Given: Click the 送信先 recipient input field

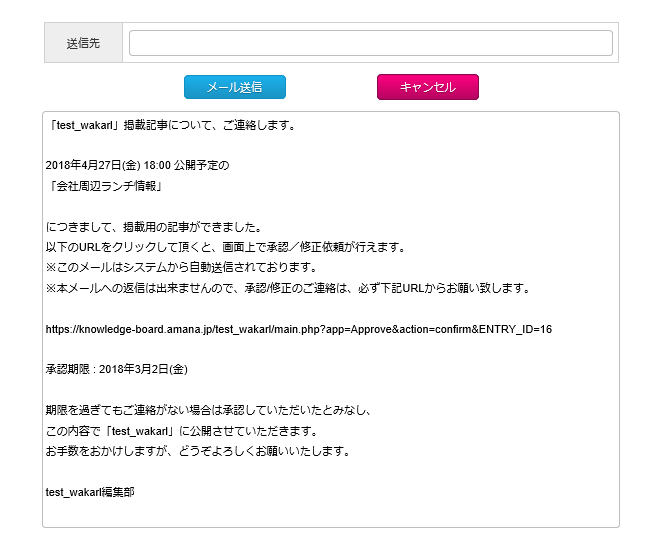Looking at the screenshot, I should click(370, 43).
